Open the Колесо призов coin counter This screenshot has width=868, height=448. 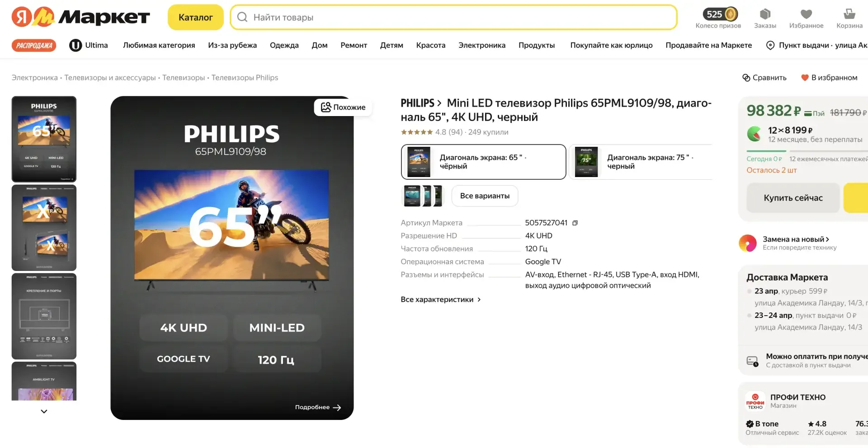720,14
